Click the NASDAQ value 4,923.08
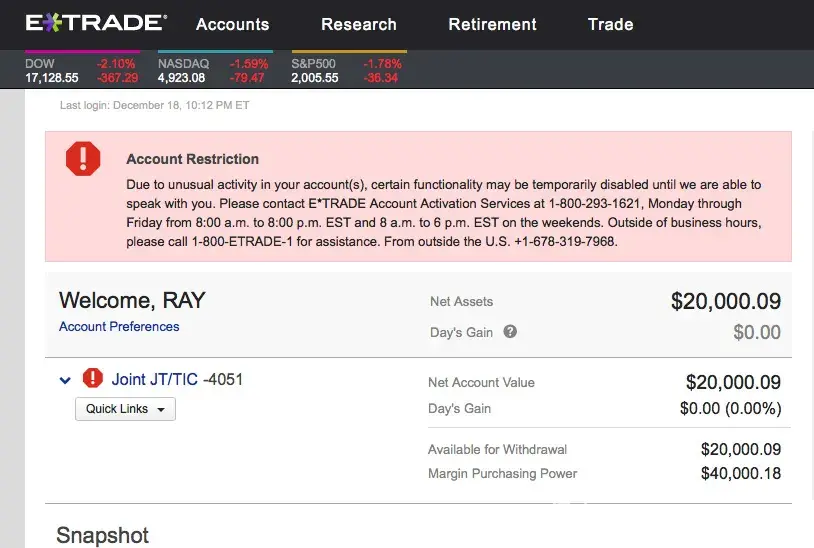This screenshot has width=814, height=548. point(182,78)
